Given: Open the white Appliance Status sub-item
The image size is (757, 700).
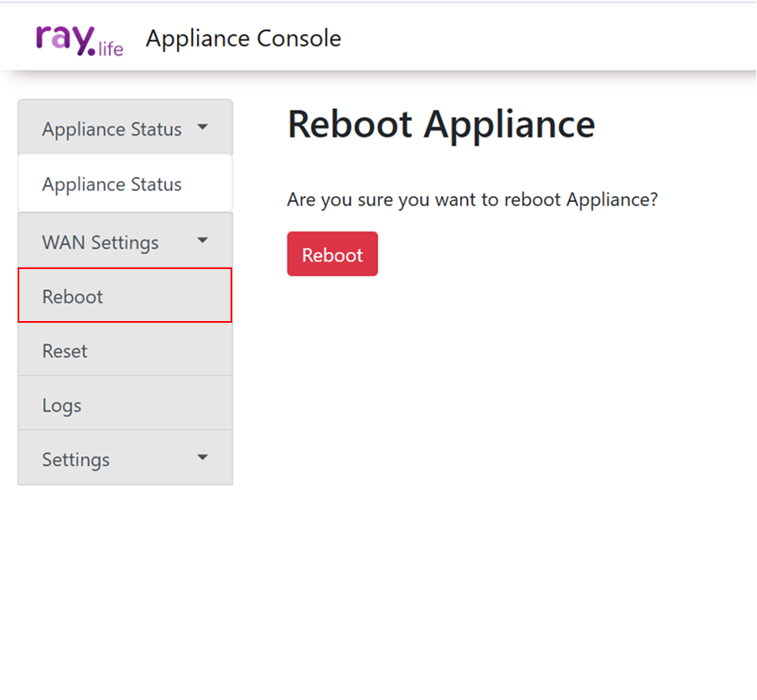Looking at the screenshot, I should (x=111, y=184).
